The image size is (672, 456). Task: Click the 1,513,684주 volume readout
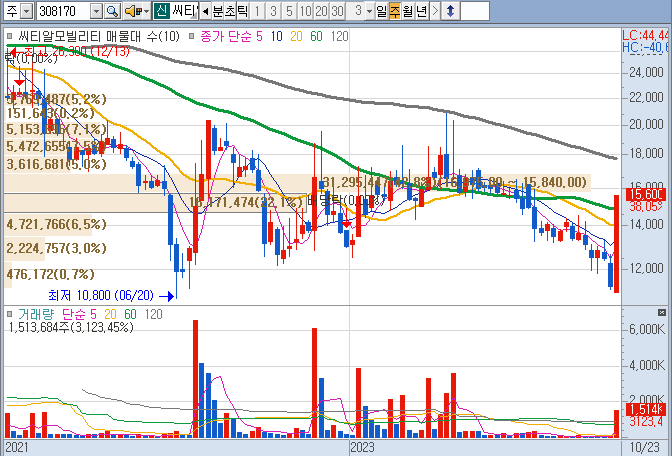tap(71, 327)
